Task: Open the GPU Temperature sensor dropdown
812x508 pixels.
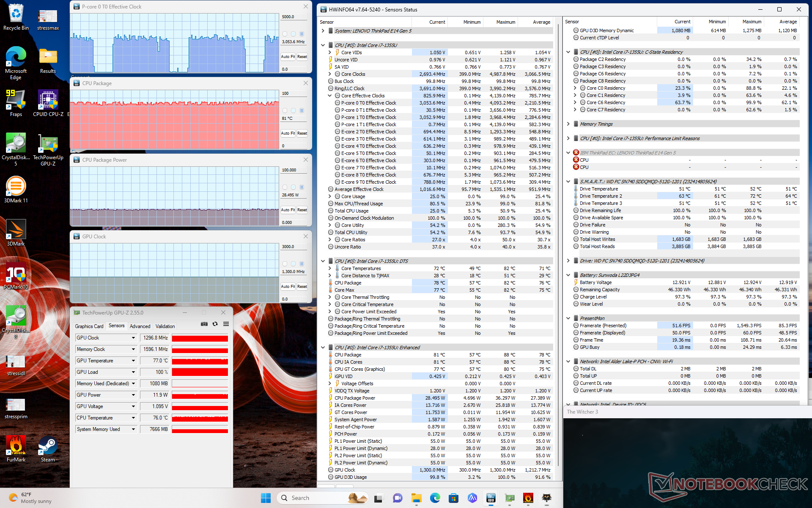Action: click(133, 361)
